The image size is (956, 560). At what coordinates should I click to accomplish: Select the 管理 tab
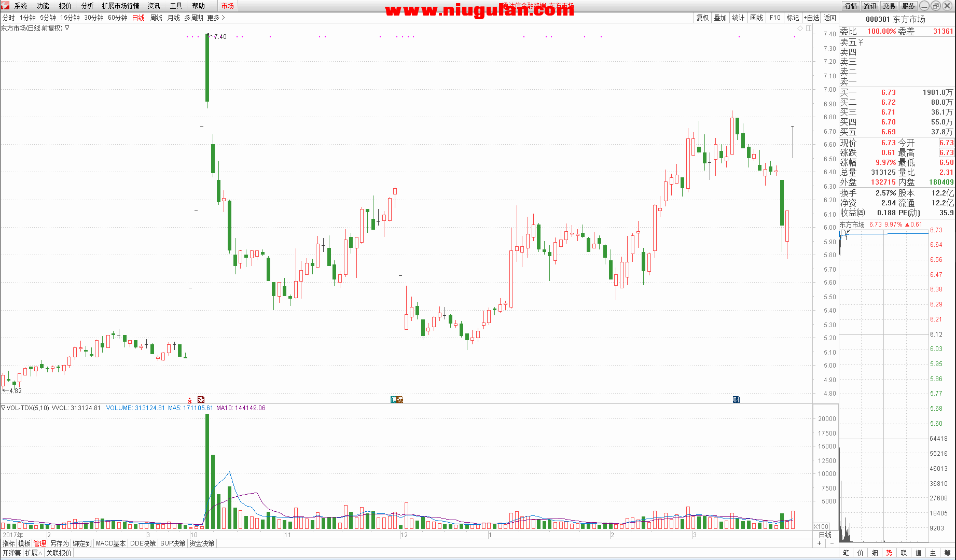(40, 543)
